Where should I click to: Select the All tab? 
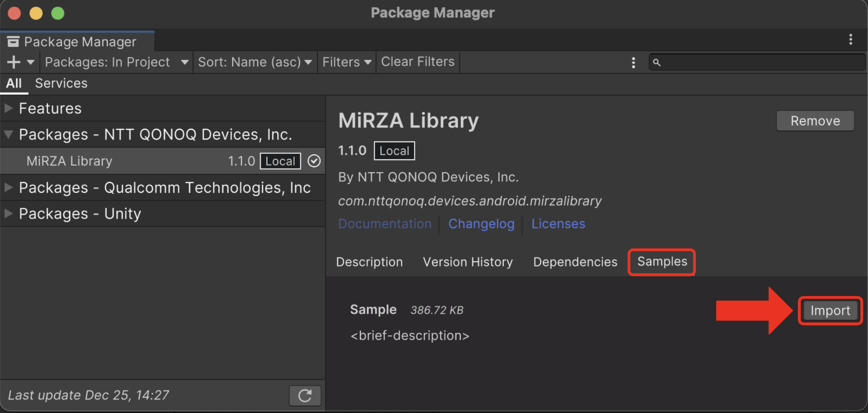(x=14, y=83)
